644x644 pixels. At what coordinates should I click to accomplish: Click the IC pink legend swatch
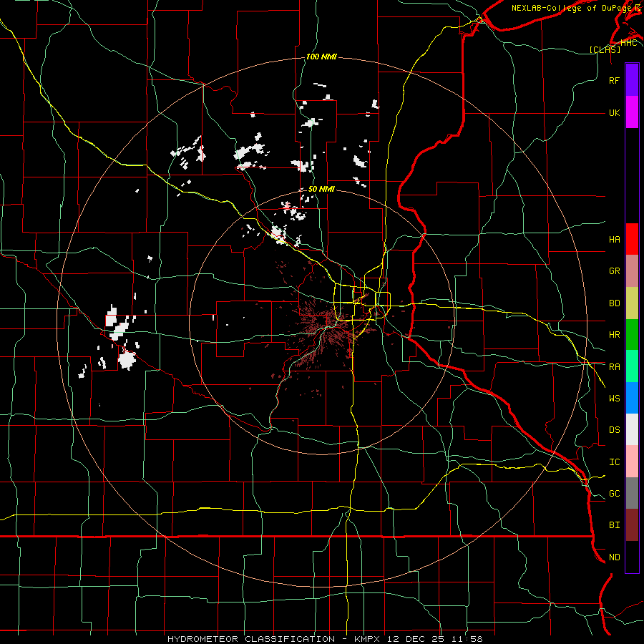[x=632, y=462]
